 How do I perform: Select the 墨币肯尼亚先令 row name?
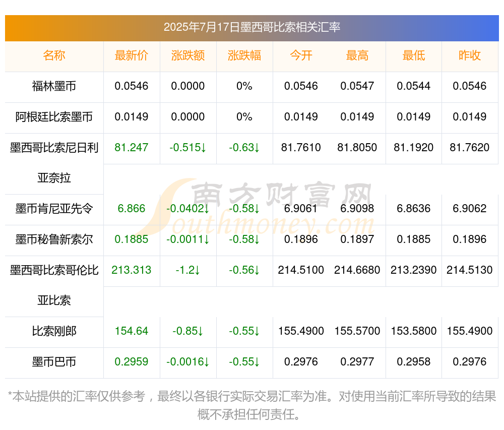[54, 209]
